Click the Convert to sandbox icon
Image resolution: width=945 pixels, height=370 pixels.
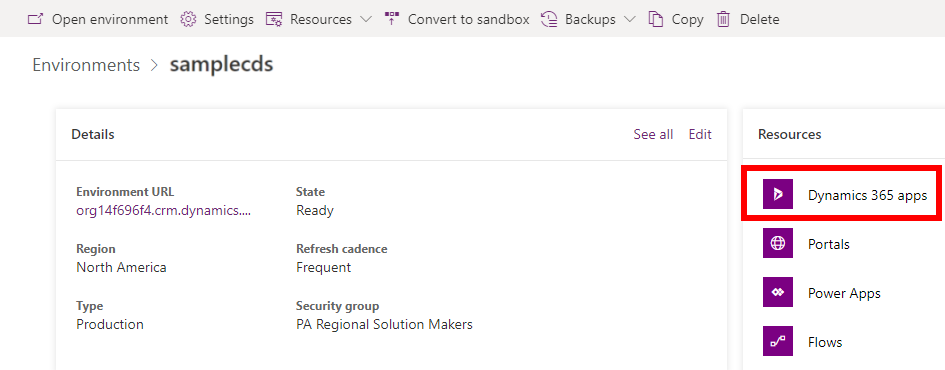pyautogui.click(x=392, y=19)
